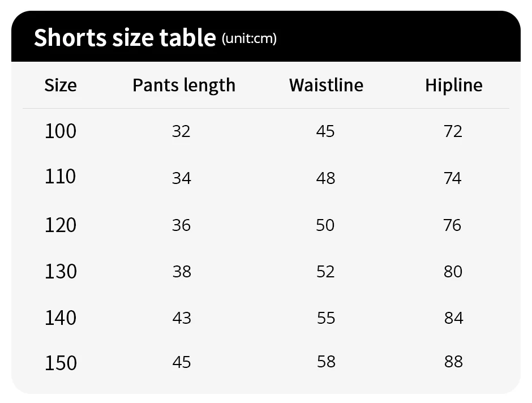
Task: Click the unit:cm label
Action: click(x=249, y=38)
